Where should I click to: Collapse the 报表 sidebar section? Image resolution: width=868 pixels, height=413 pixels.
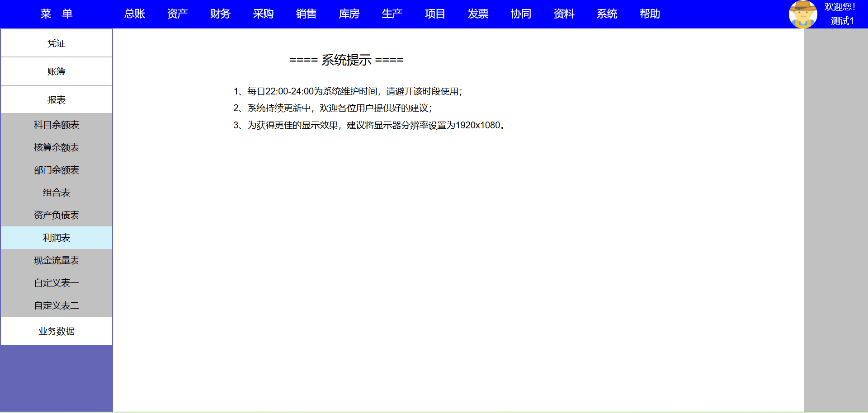57,100
